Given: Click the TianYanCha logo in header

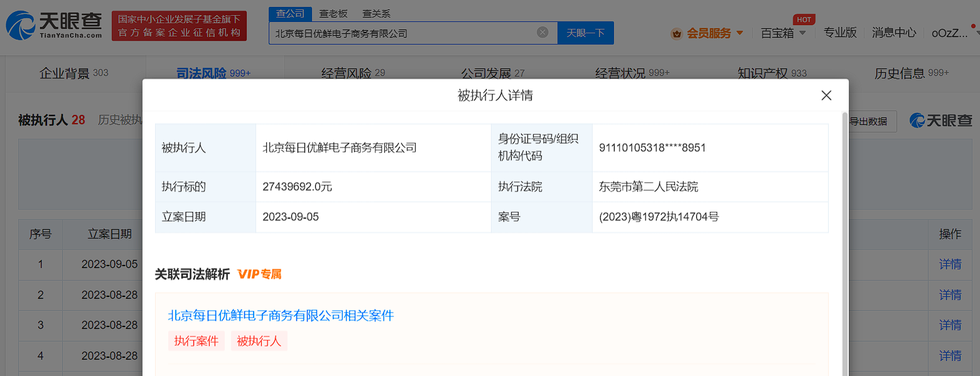Looking at the screenshot, I should pos(54,25).
